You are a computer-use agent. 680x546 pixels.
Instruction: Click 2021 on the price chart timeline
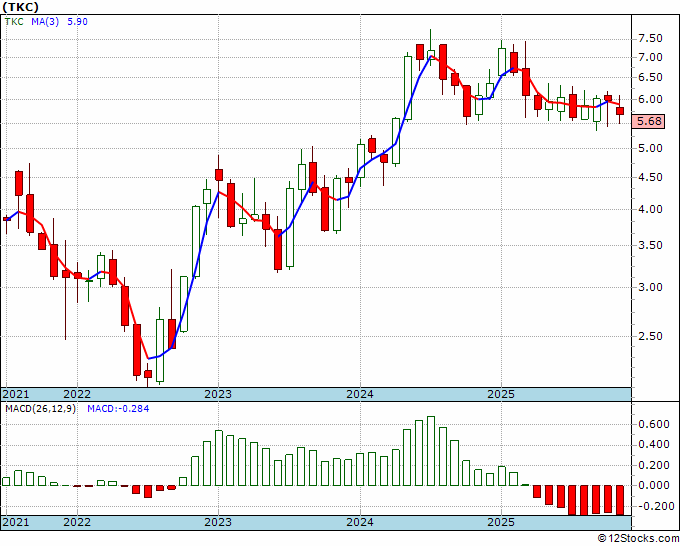click(16, 394)
